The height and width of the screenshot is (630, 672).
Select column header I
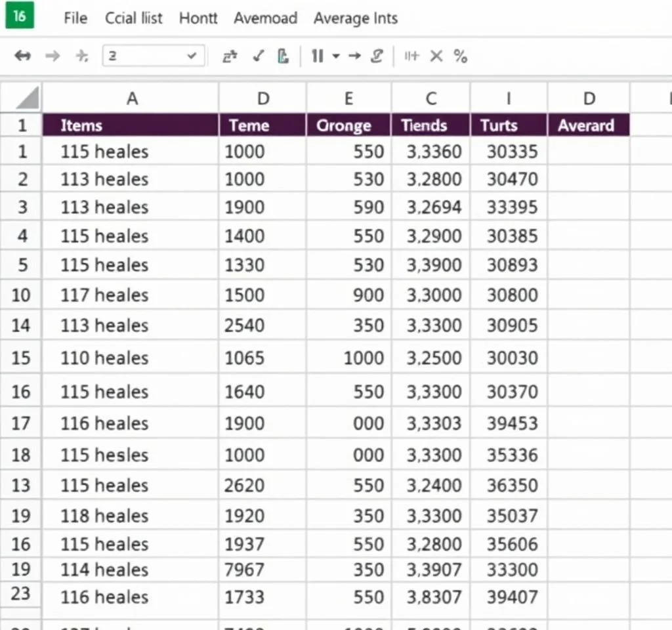click(x=509, y=98)
